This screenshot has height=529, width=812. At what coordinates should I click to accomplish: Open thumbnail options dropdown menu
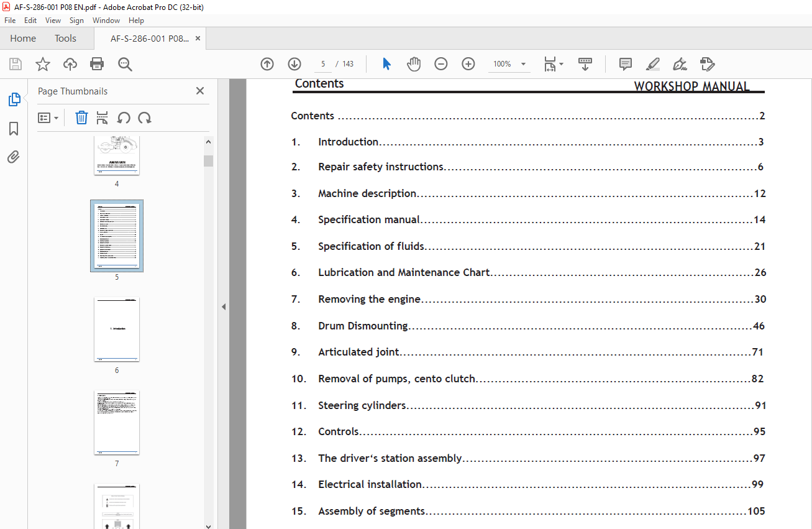(x=48, y=117)
